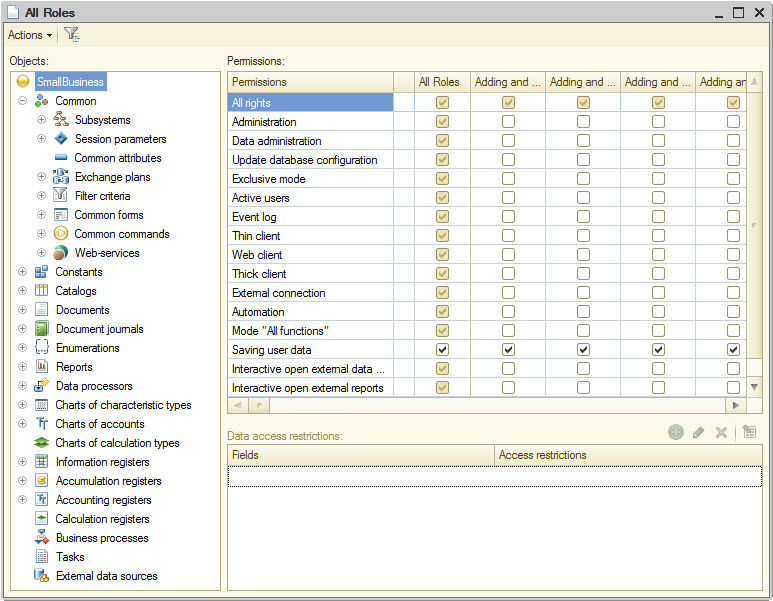The height and width of the screenshot is (601, 773).
Task: Toggle Thin client in All Roles column
Action: (442, 235)
